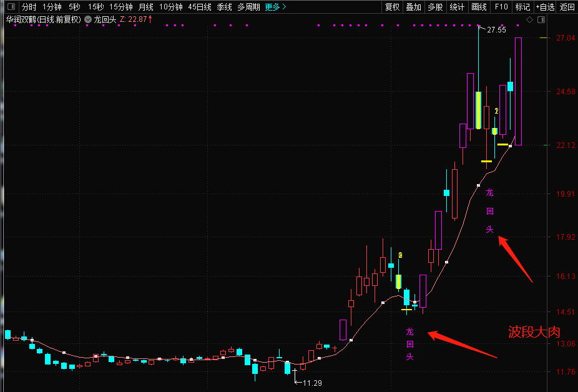Open the 多股 multi-stock view

click(x=435, y=7)
